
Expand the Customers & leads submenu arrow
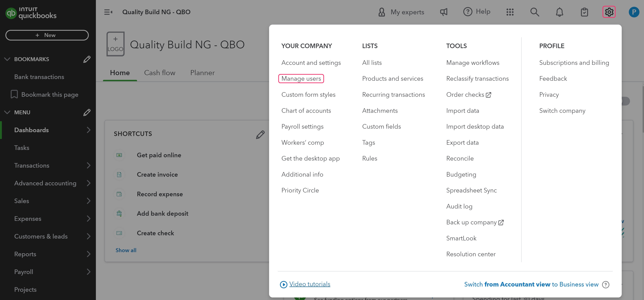point(88,236)
